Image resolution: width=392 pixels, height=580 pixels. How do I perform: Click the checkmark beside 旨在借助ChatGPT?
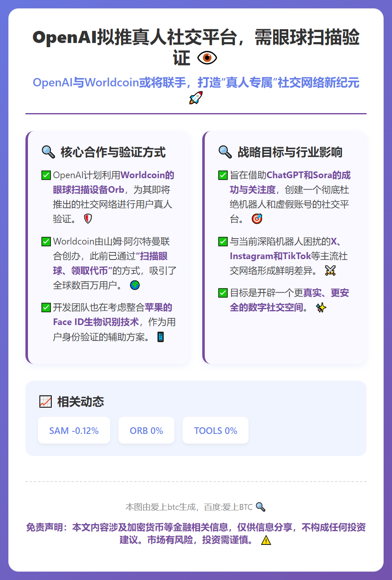[223, 175]
